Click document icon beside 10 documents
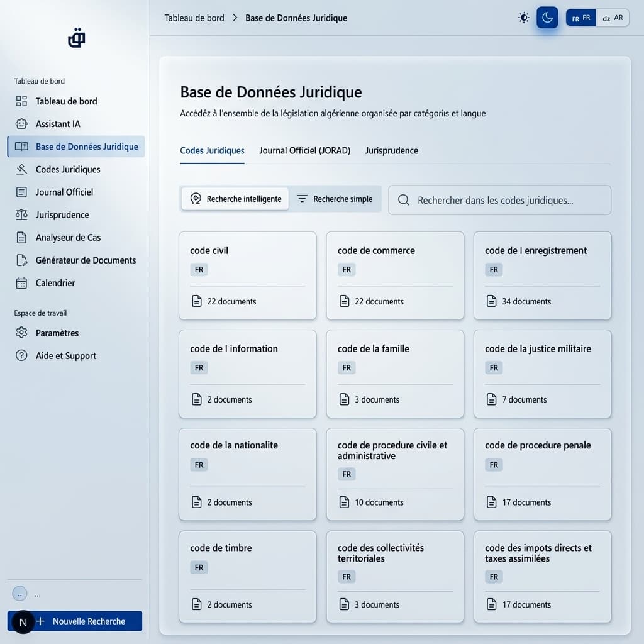 [344, 502]
